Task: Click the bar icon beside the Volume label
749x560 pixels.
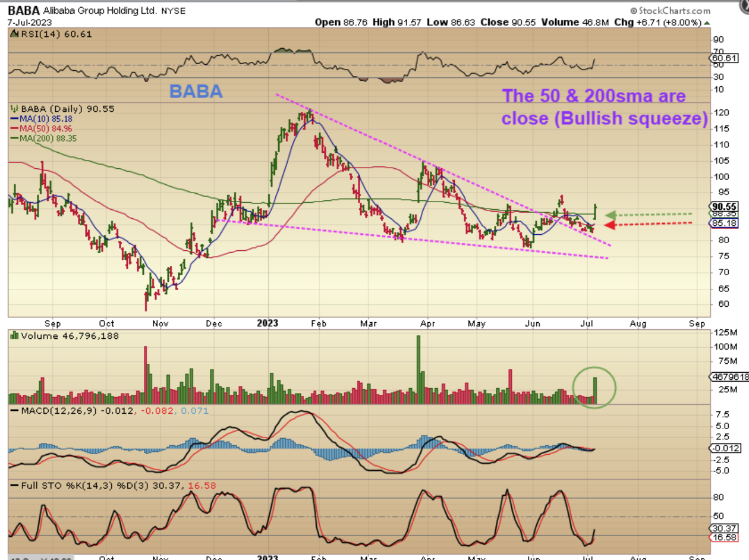Action: point(14,335)
